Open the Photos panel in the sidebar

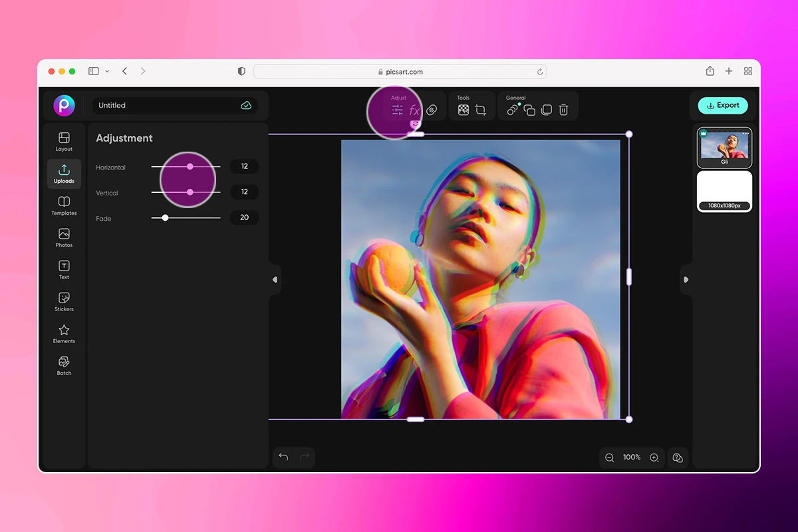[x=64, y=237]
